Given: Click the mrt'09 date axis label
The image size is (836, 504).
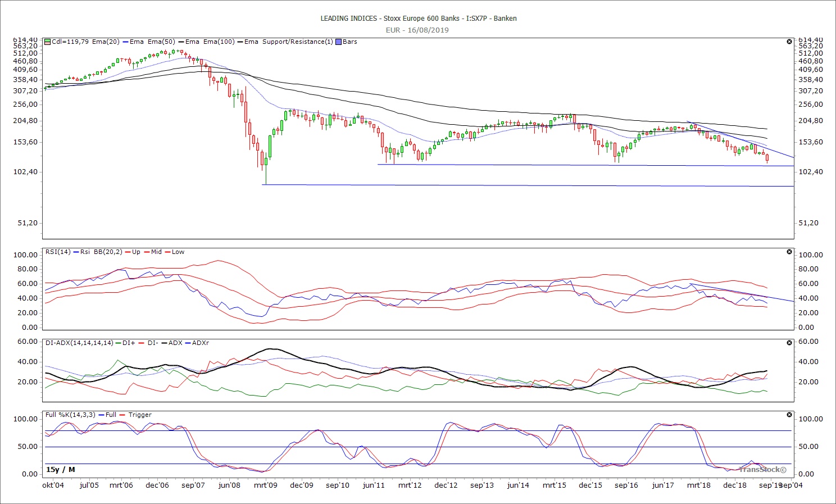Looking at the screenshot, I should pos(265,485).
